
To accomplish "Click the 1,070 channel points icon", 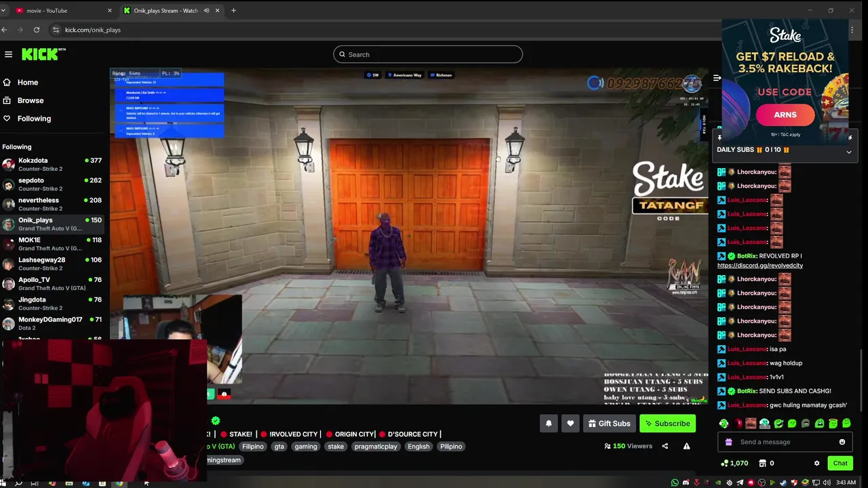I will pyautogui.click(x=724, y=464).
